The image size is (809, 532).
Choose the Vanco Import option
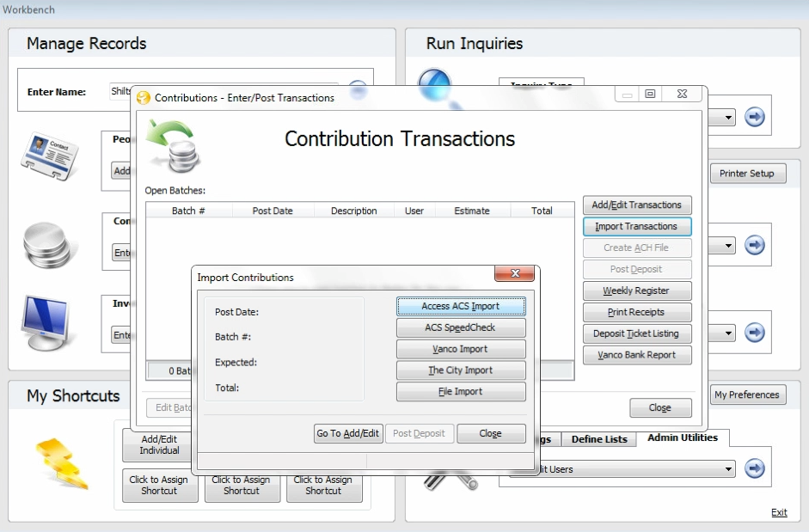click(461, 349)
